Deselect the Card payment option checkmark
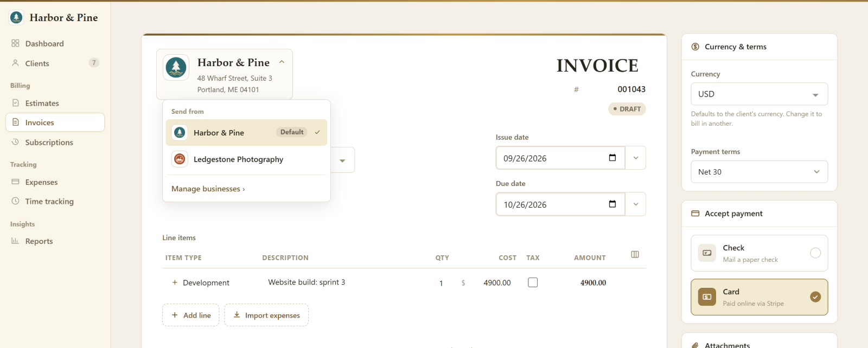 pyautogui.click(x=815, y=297)
